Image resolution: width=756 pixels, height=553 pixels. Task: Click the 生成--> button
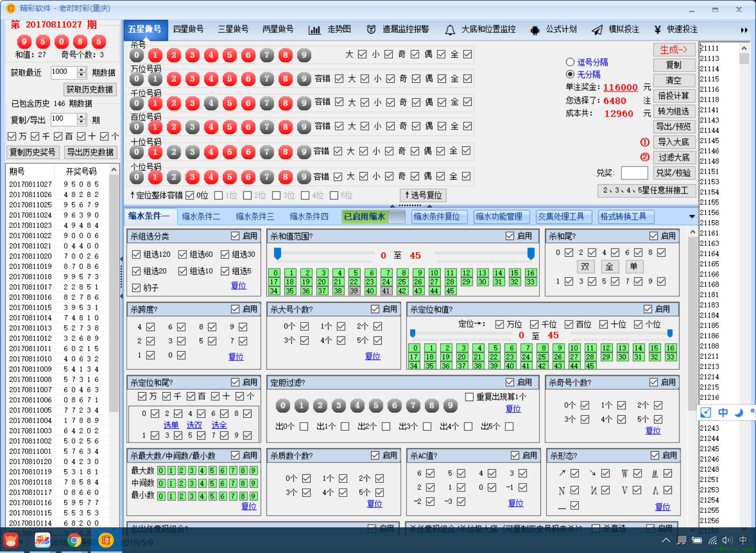click(673, 50)
